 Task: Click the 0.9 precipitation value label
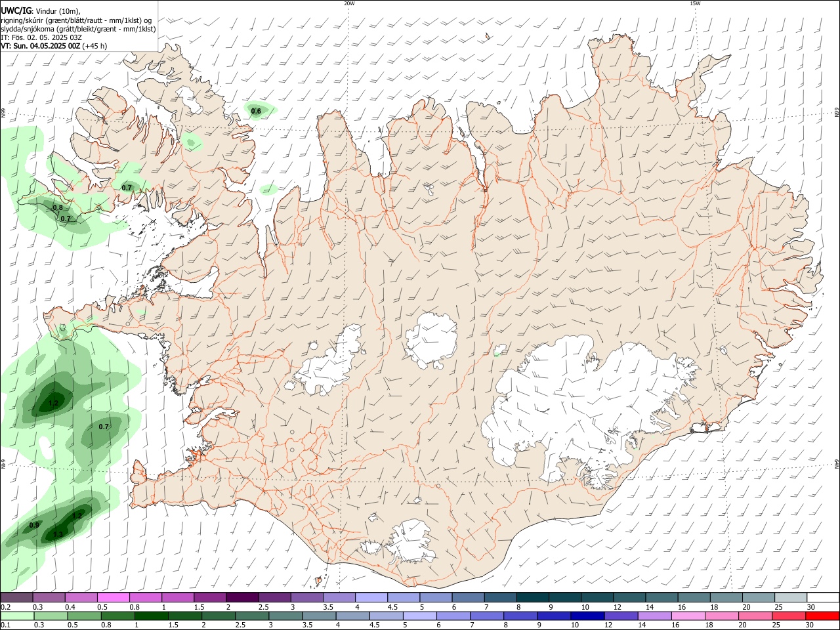pyautogui.click(x=34, y=525)
